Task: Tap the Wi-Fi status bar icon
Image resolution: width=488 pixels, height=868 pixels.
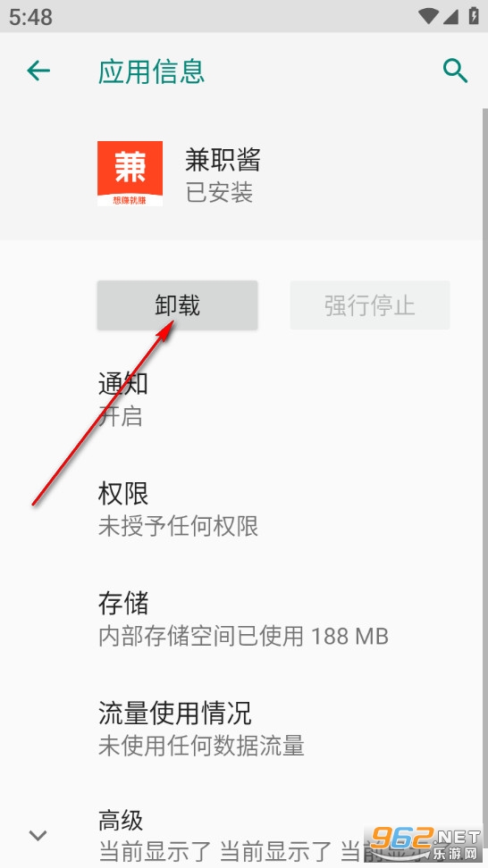Action: click(428, 16)
